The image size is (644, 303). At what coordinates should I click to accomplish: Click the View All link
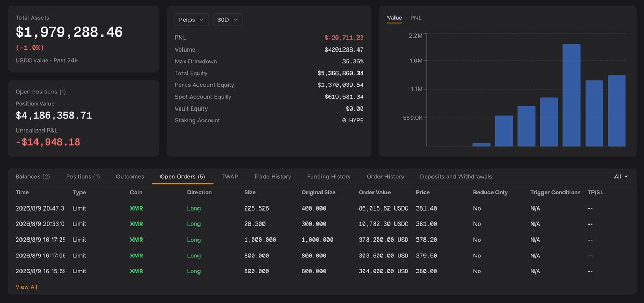[x=26, y=287]
